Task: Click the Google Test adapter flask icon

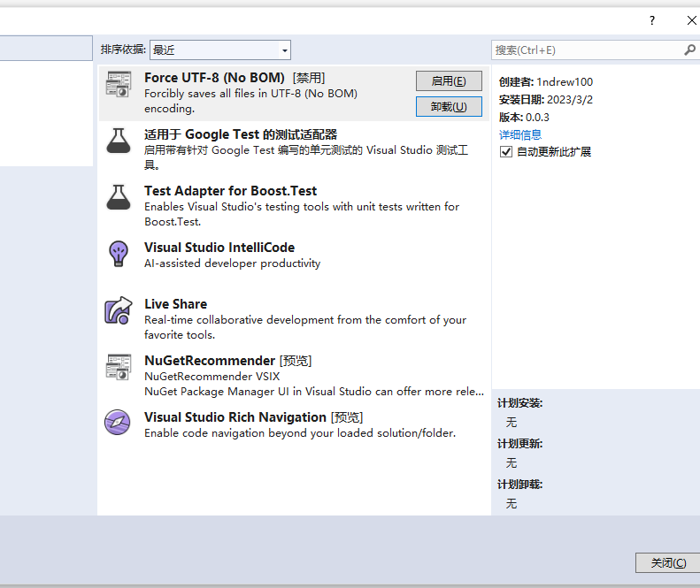Action: pos(119,141)
